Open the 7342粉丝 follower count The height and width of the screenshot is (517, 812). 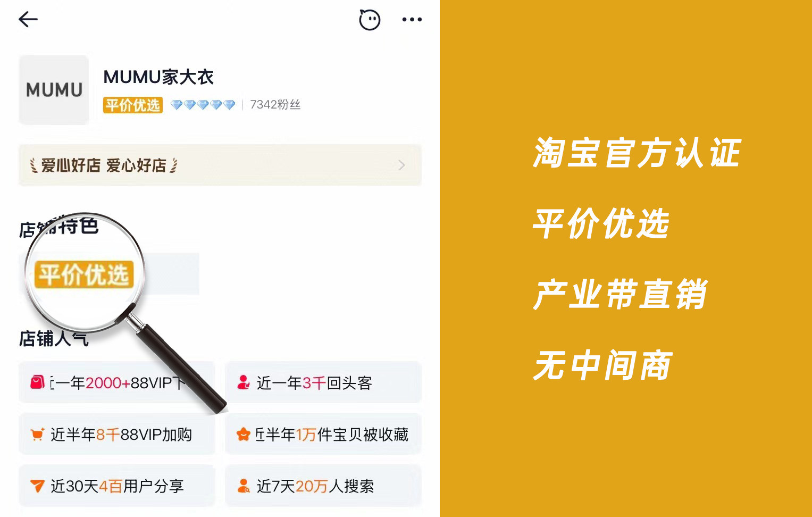[275, 105]
